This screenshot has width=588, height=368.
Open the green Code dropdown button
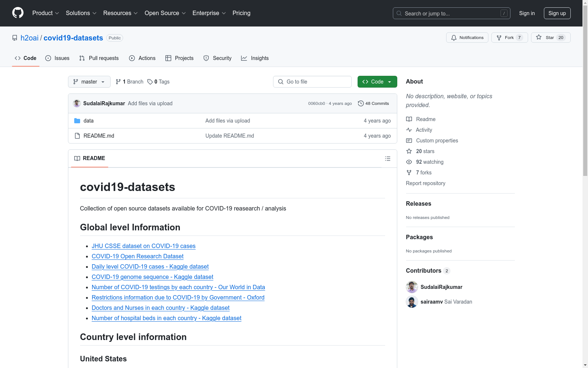(377, 82)
